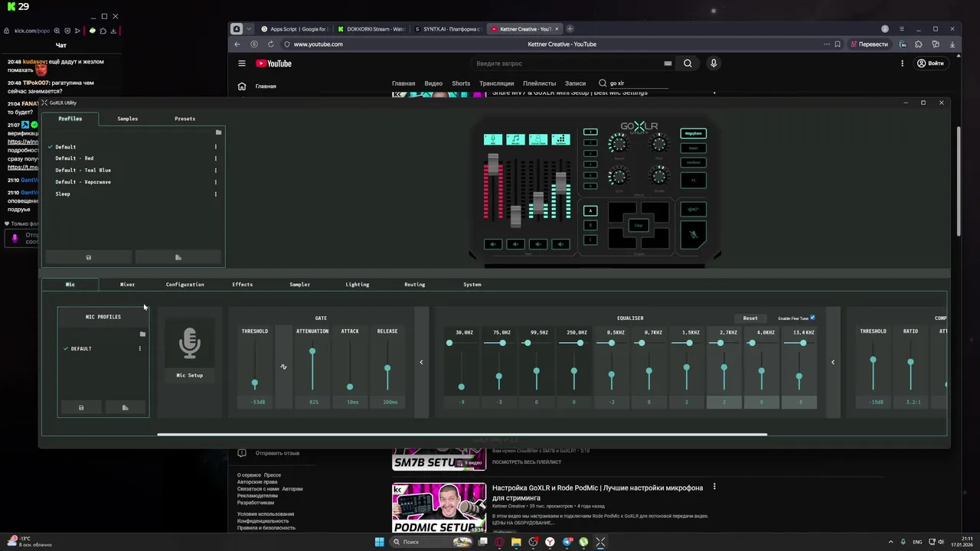Mute the fourth fader channel on the device
980x551 pixels.
tap(560, 244)
